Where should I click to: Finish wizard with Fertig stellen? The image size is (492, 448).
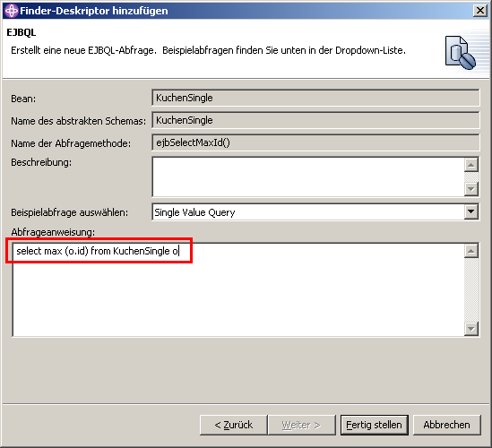pos(374,425)
